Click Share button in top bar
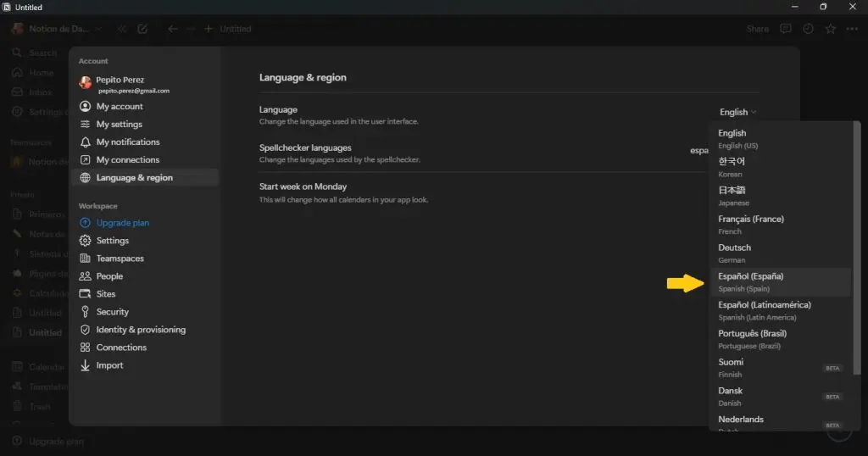Image resolution: width=868 pixels, height=456 pixels. (x=757, y=29)
